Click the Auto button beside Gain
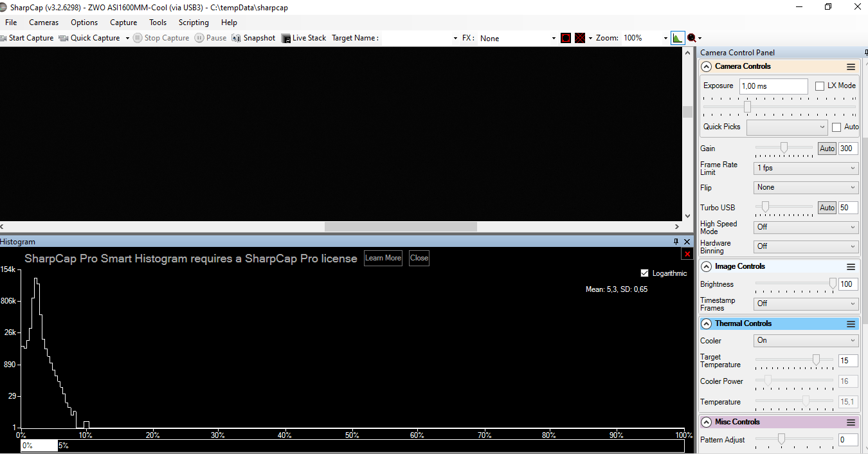 827,149
